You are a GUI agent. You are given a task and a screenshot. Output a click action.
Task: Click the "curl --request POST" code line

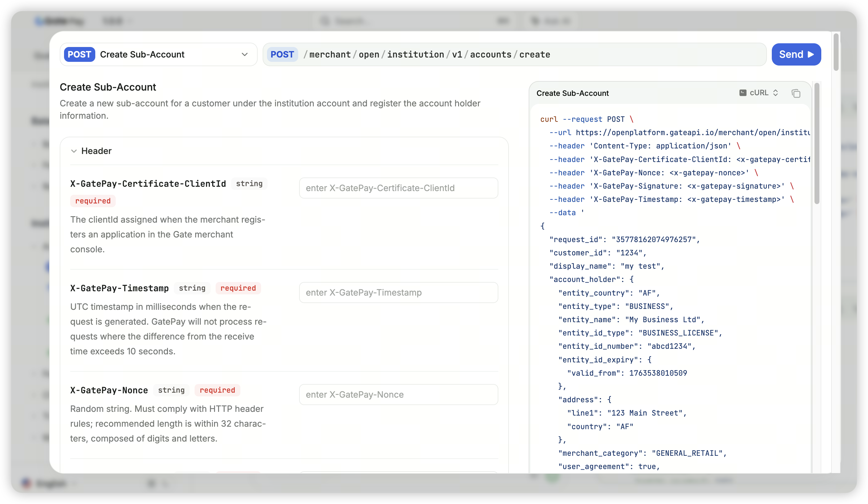point(587,119)
